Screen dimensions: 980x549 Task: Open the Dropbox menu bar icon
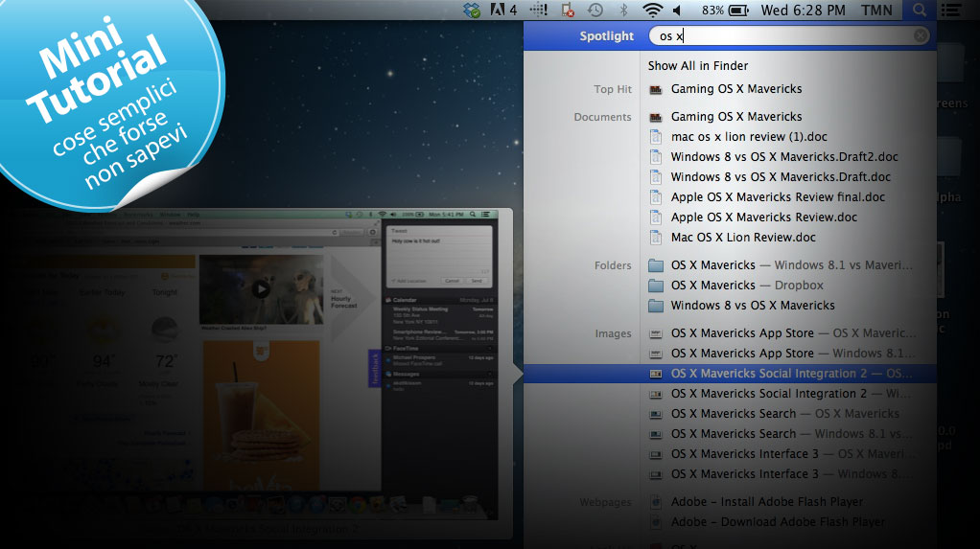(471, 10)
